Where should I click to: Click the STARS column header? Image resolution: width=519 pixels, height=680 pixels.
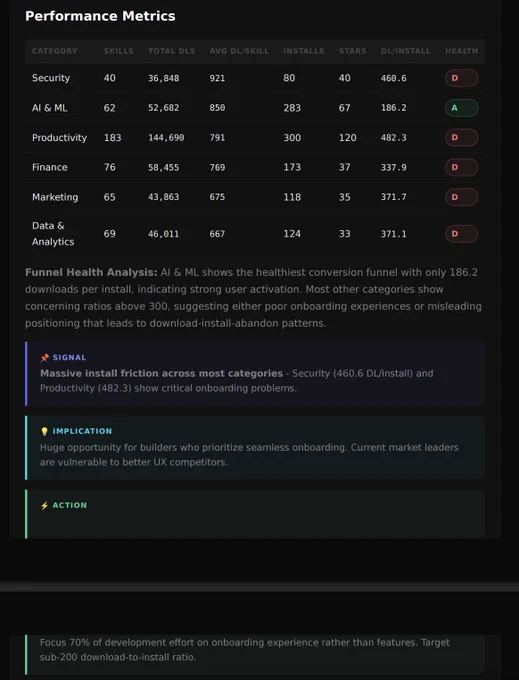coord(353,51)
